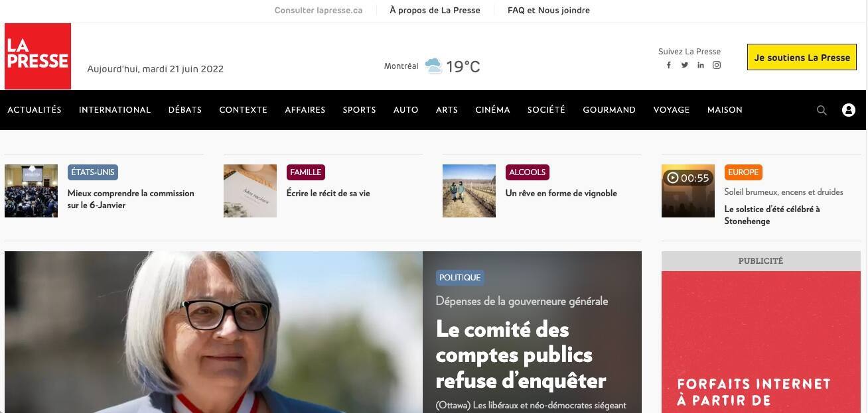The image size is (868, 413).
Task: Open the Le comité des comptes publics headline
Action: [x=521, y=355]
